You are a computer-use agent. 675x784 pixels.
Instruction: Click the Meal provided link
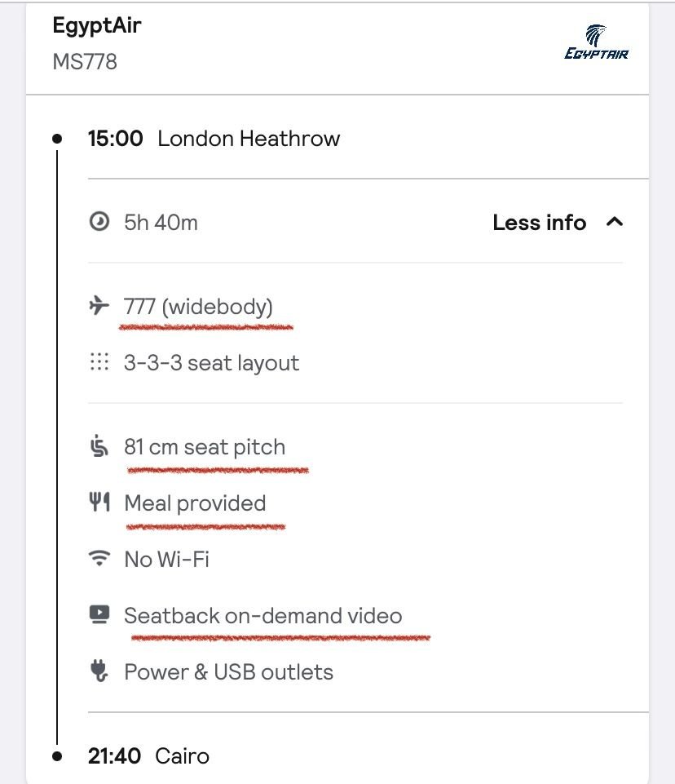[x=195, y=503]
